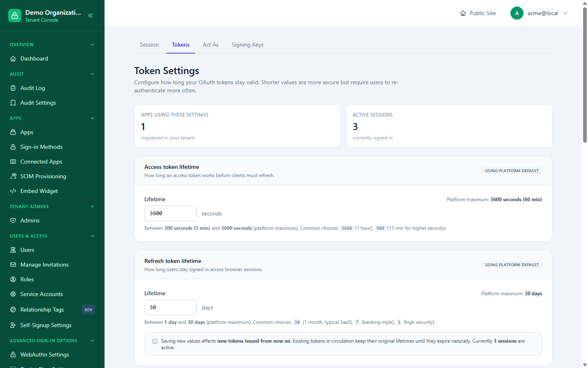Click the SCIM Provisioning icon
This screenshot has width=588, height=368.
[13, 176]
